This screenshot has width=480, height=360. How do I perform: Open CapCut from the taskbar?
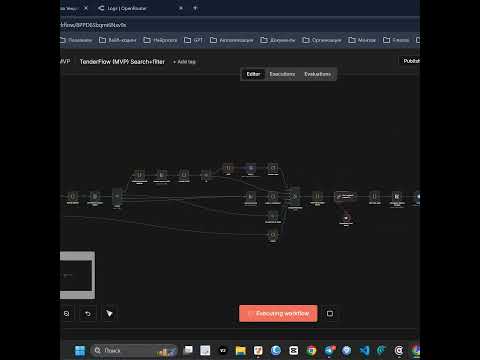[294, 351]
